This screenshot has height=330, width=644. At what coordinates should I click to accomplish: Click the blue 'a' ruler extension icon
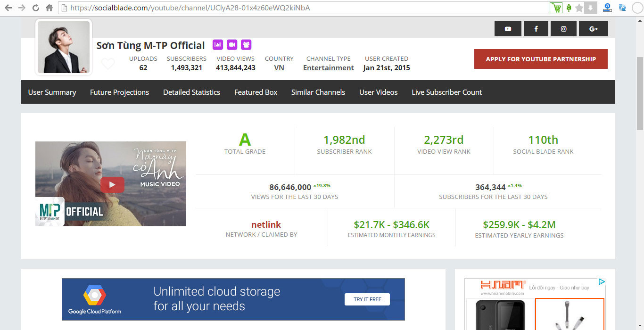click(x=608, y=8)
